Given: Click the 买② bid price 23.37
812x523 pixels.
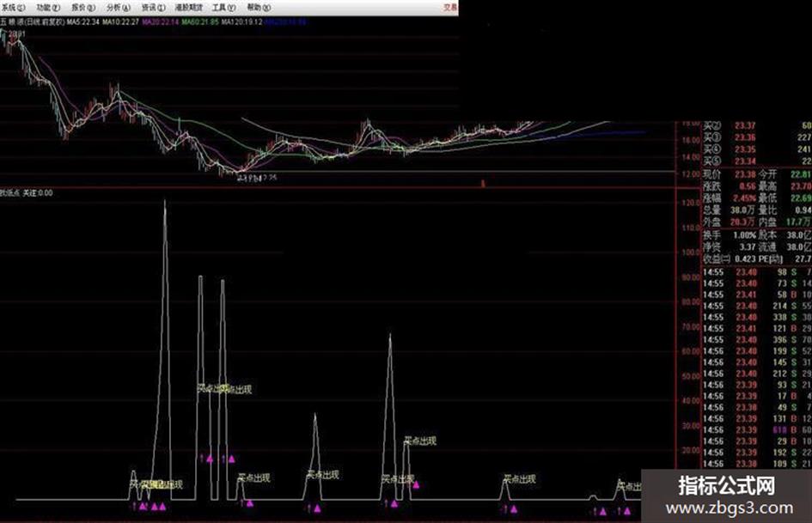Looking at the screenshot, I should (x=745, y=125).
